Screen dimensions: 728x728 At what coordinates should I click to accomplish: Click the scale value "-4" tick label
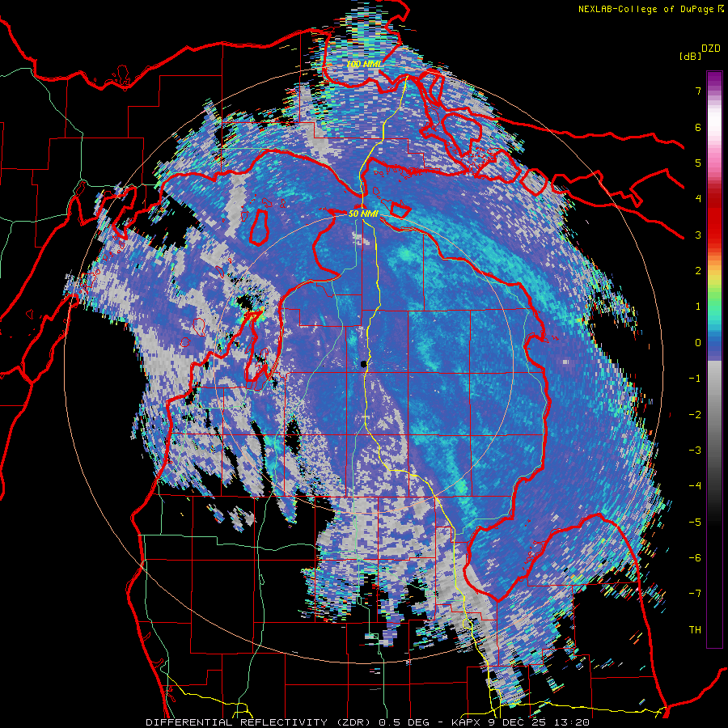tap(695, 486)
